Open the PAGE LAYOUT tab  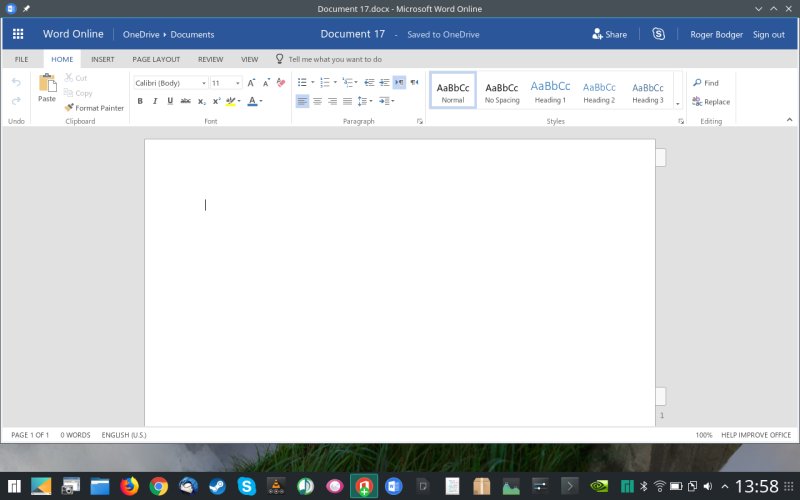click(156, 59)
